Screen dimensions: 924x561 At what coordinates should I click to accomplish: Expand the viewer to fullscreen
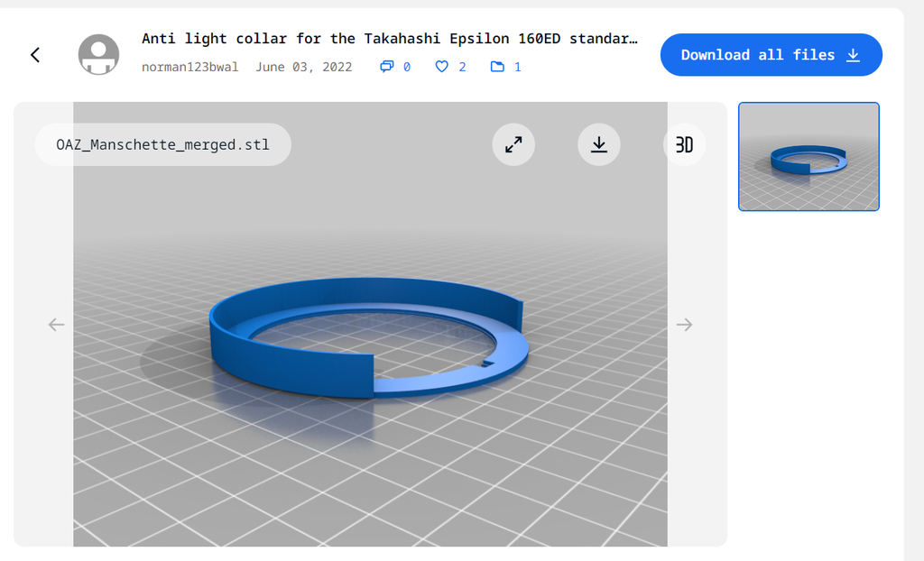pos(513,144)
